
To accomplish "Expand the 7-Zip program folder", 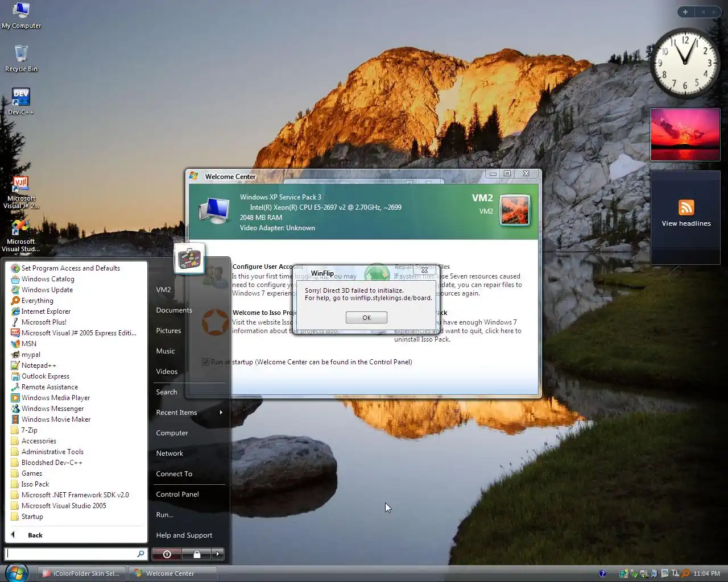I will point(29,430).
